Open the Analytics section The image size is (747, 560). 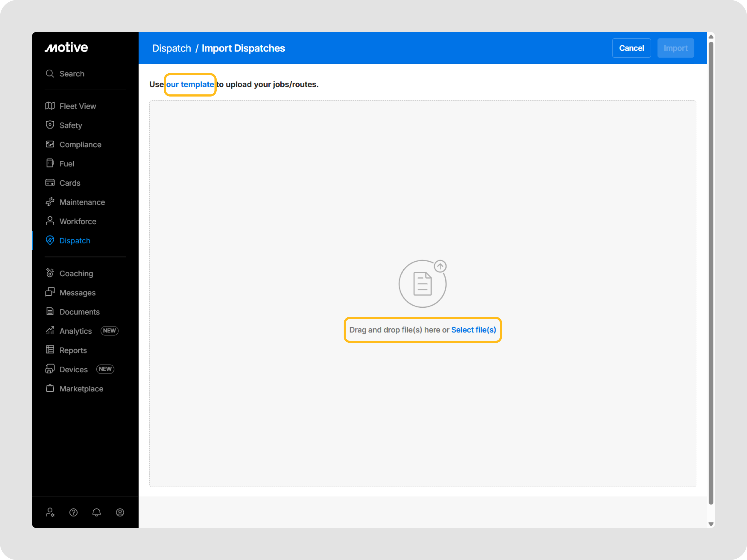click(x=75, y=331)
